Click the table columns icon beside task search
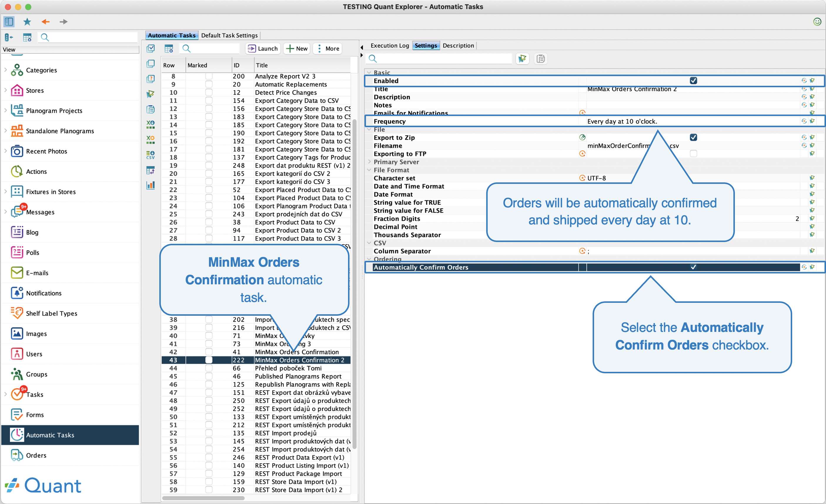826x504 pixels. tap(169, 48)
